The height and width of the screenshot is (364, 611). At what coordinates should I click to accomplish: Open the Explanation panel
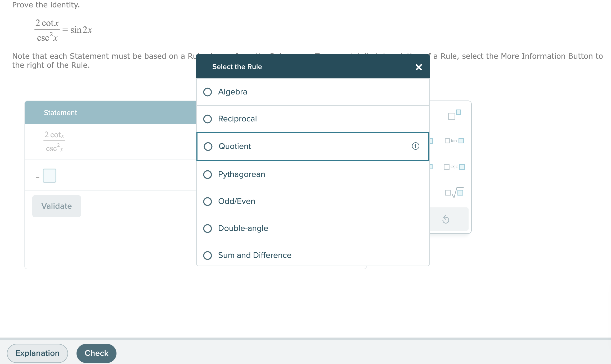tap(37, 353)
